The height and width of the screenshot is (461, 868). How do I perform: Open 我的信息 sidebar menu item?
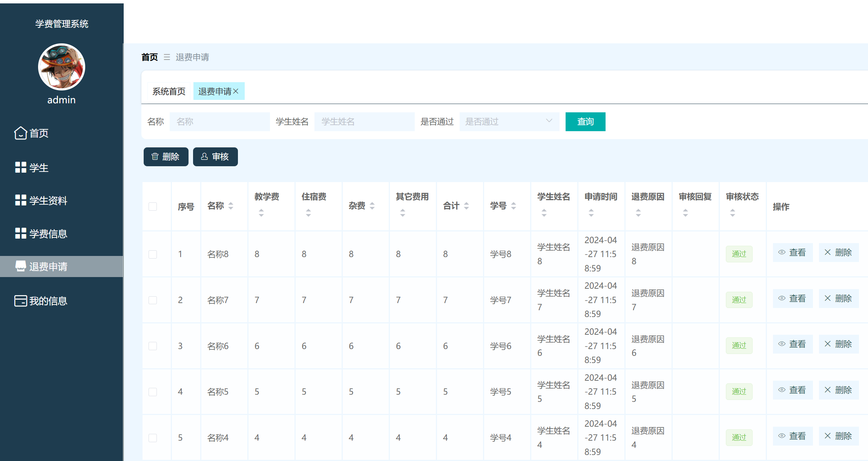coord(61,301)
